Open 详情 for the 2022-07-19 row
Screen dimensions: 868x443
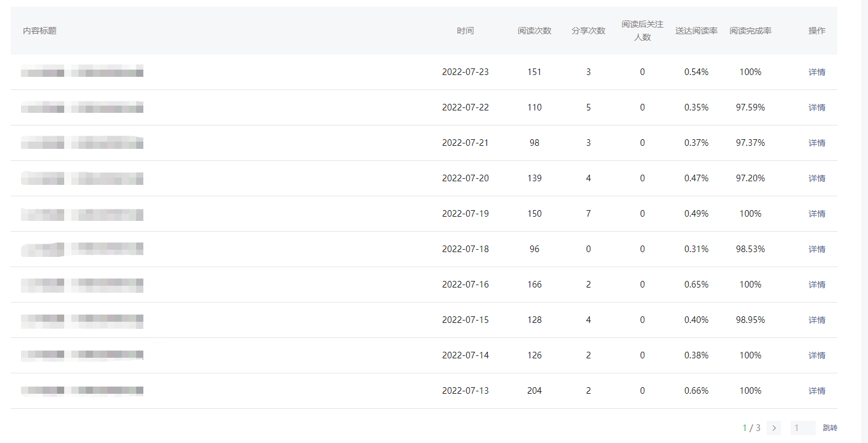(816, 214)
